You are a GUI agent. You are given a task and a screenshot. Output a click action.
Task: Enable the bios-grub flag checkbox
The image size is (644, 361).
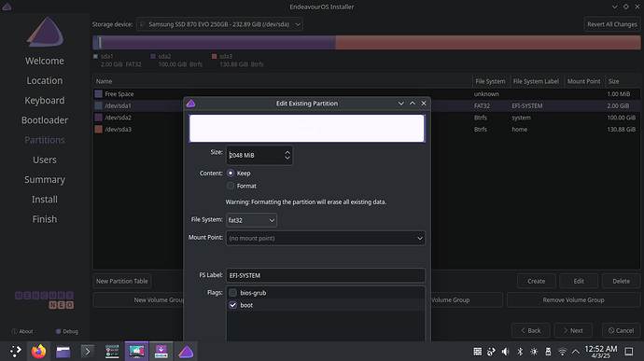coord(233,293)
